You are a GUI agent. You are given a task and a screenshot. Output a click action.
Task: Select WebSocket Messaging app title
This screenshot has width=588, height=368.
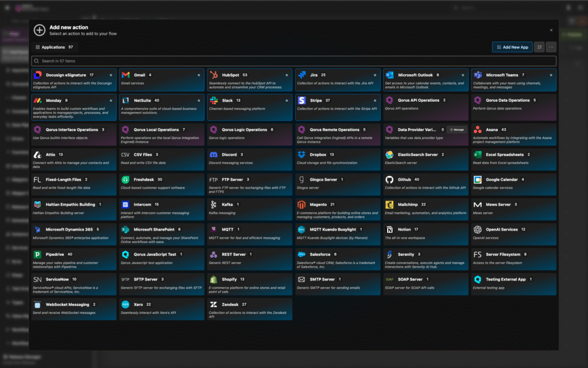pyautogui.click(x=68, y=305)
